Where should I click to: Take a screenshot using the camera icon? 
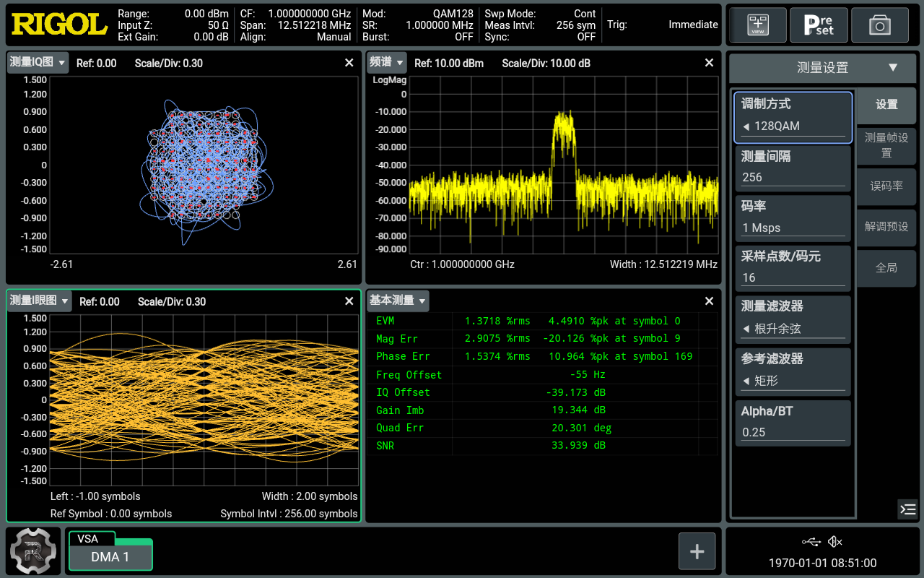880,25
